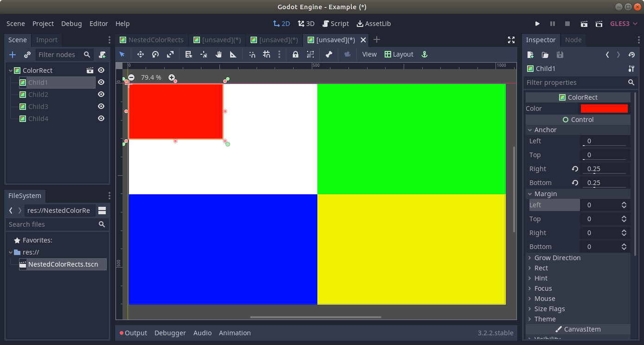Open the GLES3 renderer dropdown
Image resolution: width=644 pixels, height=345 pixels.
click(x=624, y=24)
